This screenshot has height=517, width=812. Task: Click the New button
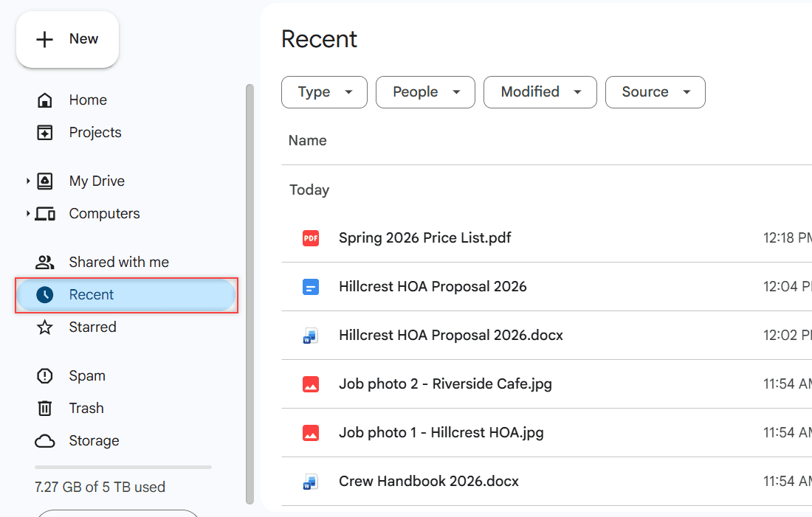pos(68,39)
